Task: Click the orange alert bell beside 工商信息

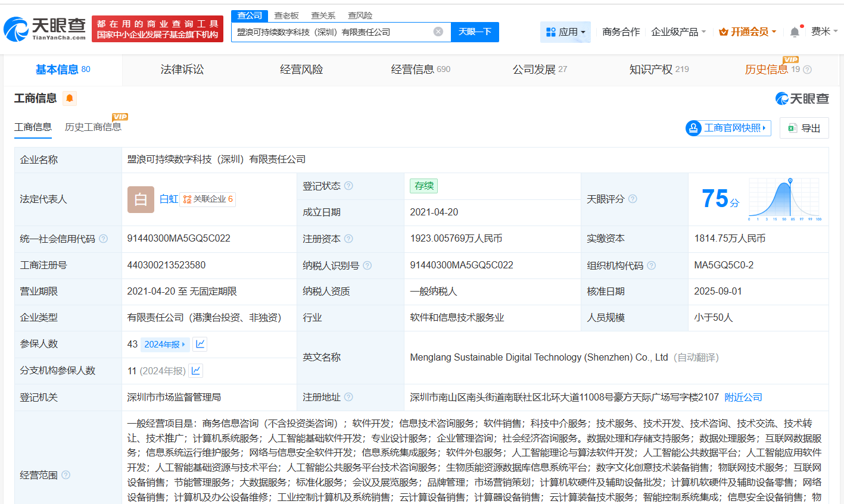Action: pos(70,98)
